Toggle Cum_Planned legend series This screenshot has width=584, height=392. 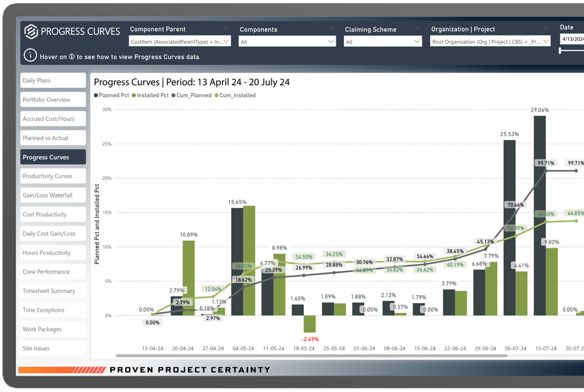(x=192, y=95)
